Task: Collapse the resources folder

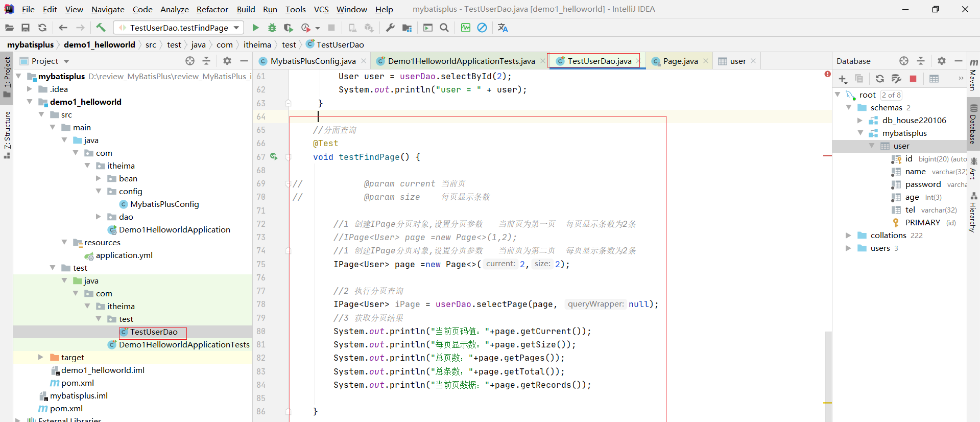Action: coord(64,242)
